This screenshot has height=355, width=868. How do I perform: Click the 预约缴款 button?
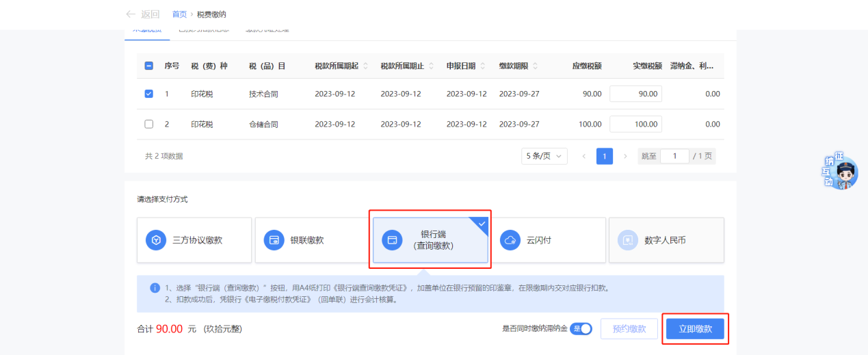coord(629,329)
